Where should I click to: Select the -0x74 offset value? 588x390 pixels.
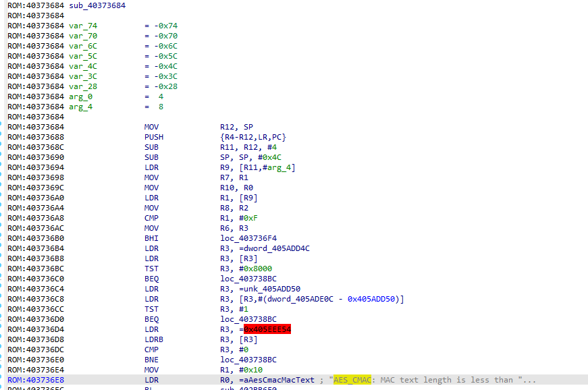[166, 26]
